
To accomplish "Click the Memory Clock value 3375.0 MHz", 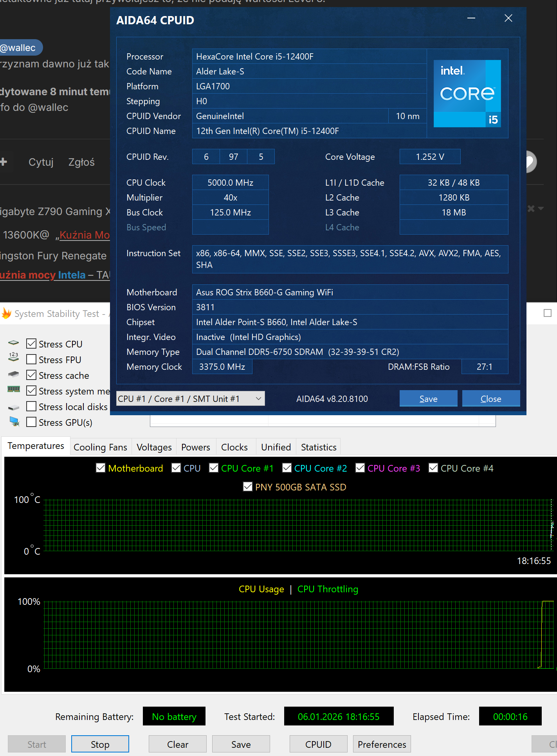I will pos(222,367).
